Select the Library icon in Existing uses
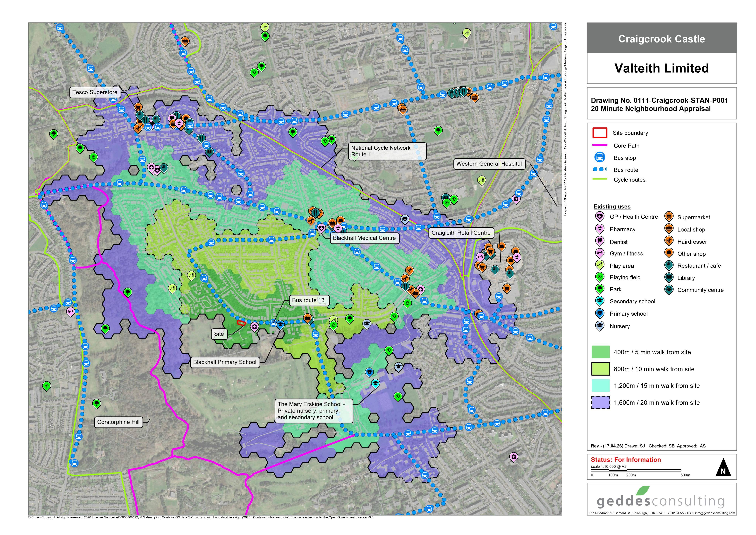The image size is (756, 535). point(669,278)
